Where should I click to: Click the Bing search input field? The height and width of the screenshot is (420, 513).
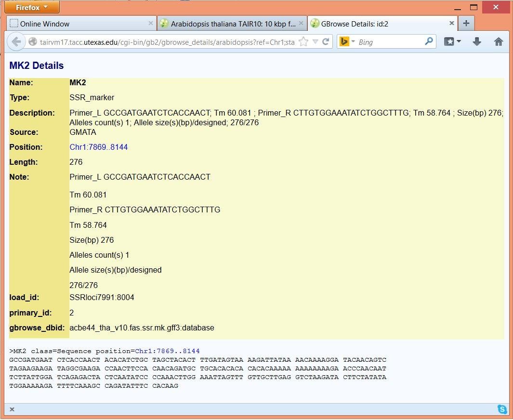390,42
